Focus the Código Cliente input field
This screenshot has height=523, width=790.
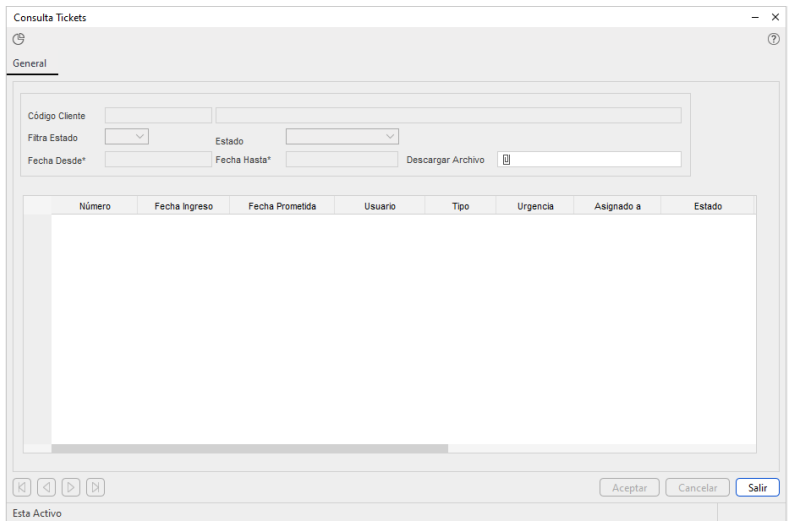158,115
